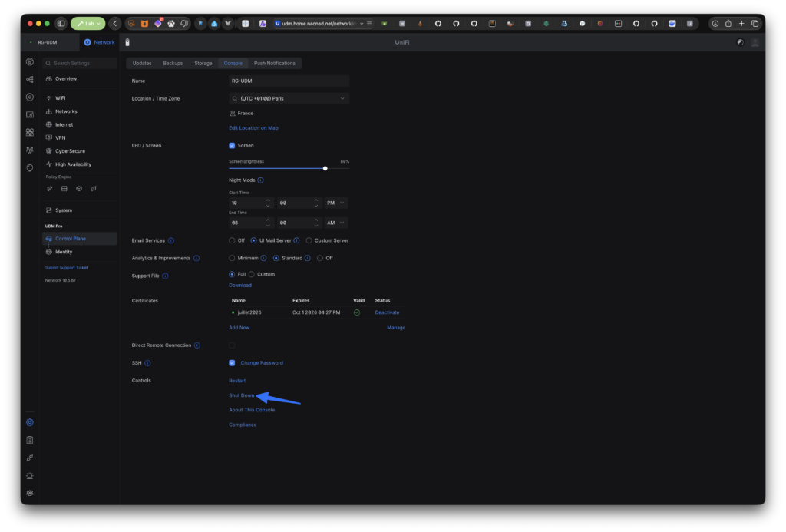Click the paw print extension icon
This screenshot has height=532, width=786.
pos(171,24)
